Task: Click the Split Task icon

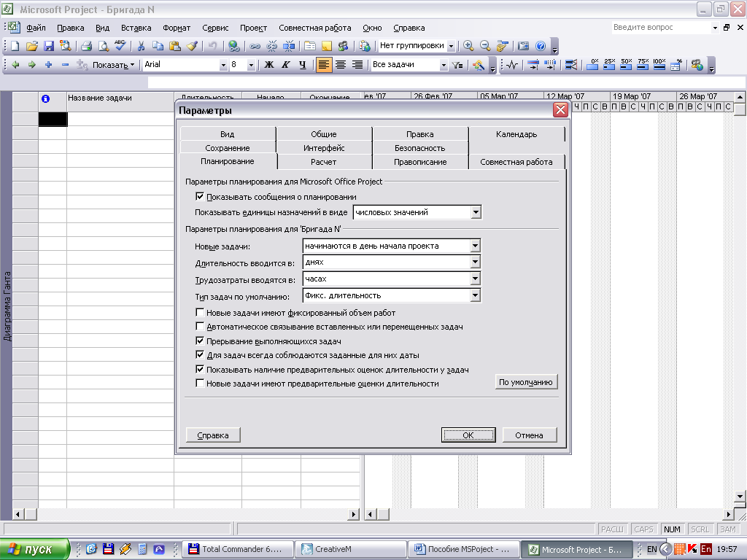Action: click(x=289, y=46)
